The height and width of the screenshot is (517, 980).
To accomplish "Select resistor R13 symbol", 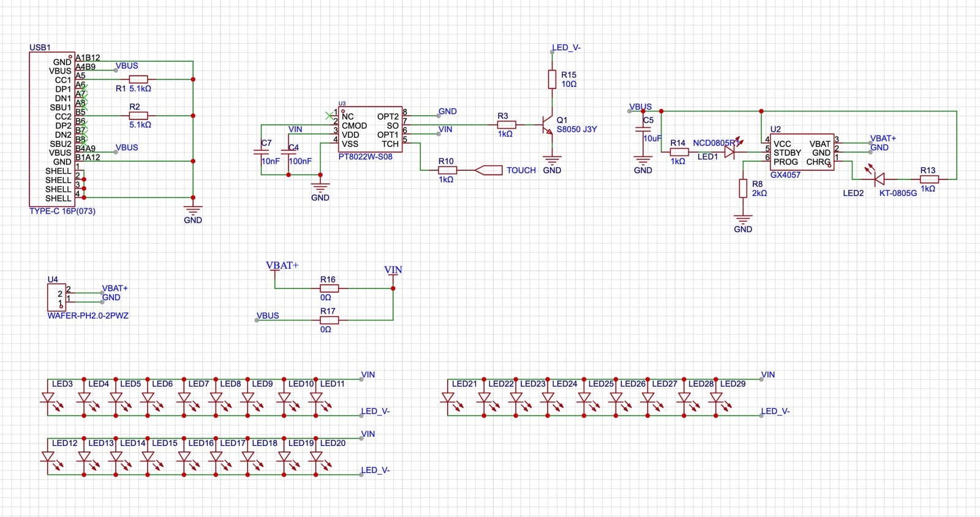I will pyautogui.click(x=929, y=179).
